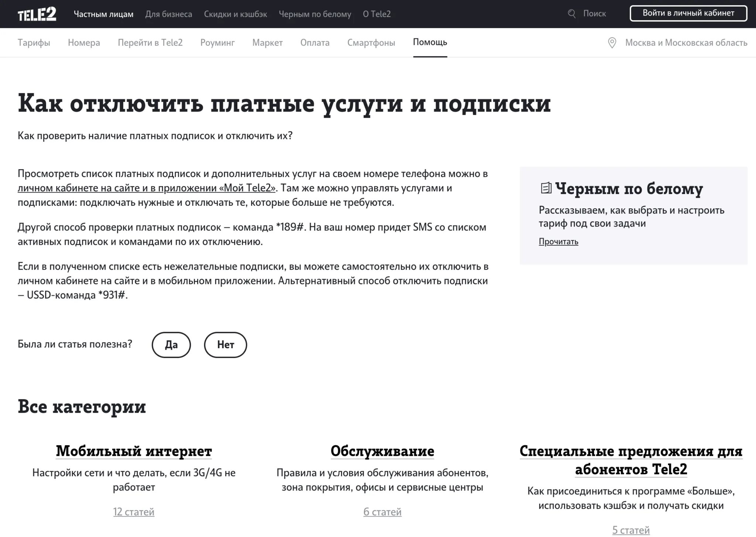Click the 12 статей link
Image resolution: width=756 pixels, height=537 pixels.
pos(134,512)
